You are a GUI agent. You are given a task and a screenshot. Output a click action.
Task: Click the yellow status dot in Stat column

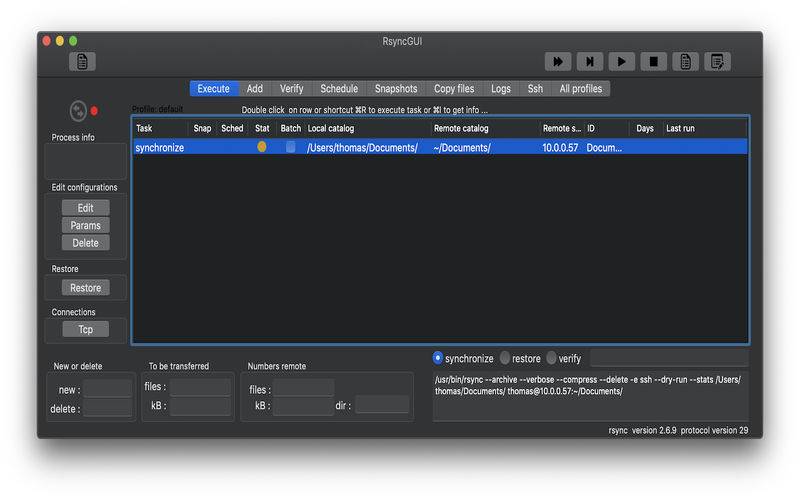pyautogui.click(x=262, y=147)
